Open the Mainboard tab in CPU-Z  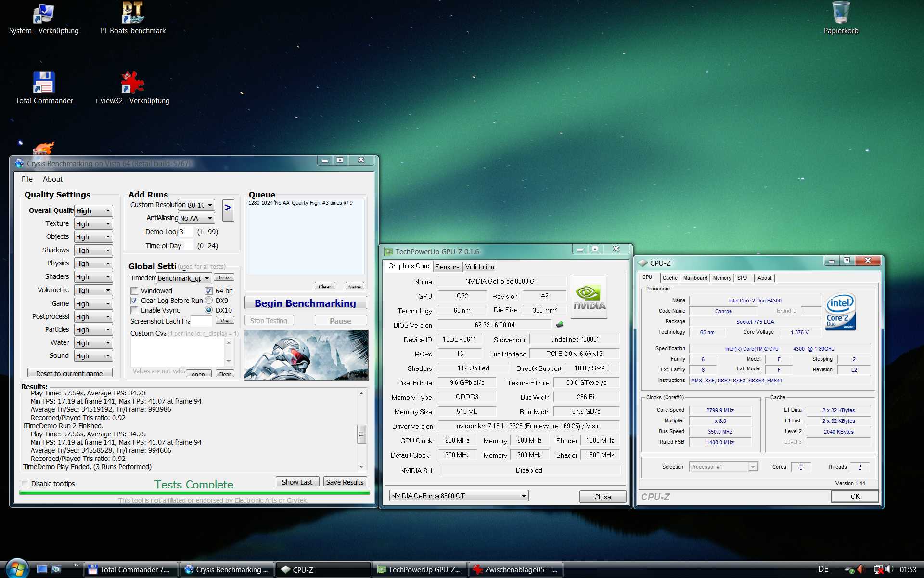tap(695, 278)
